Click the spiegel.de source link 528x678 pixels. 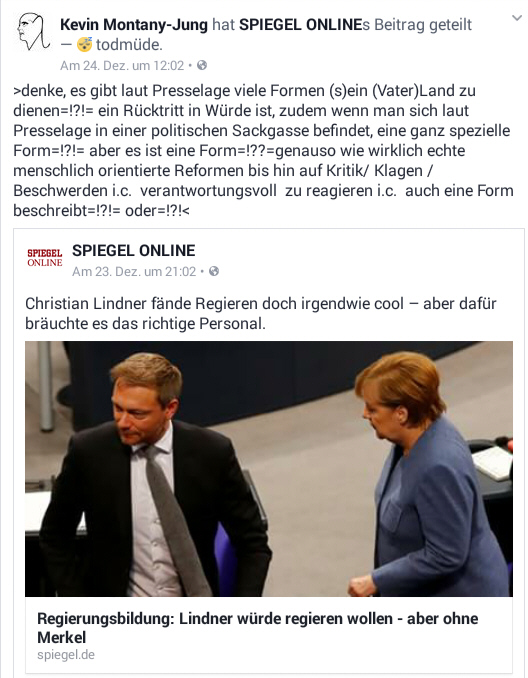click(x=66, y=655)
